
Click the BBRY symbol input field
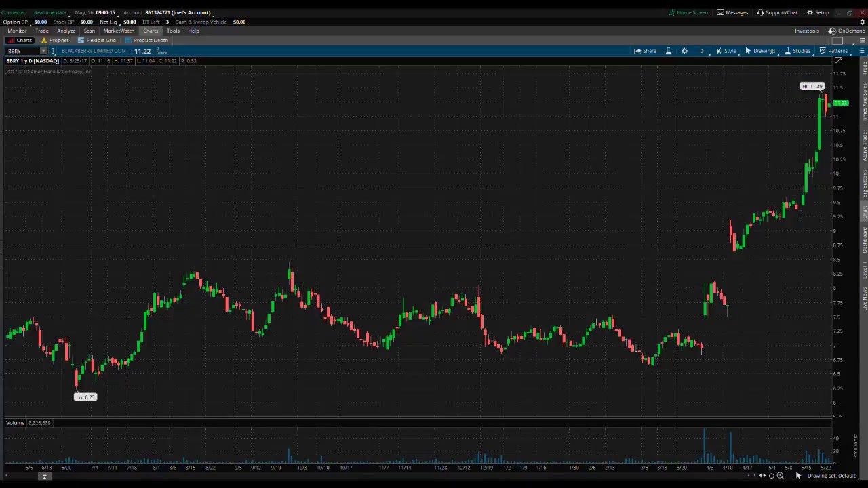pos(22,51)
